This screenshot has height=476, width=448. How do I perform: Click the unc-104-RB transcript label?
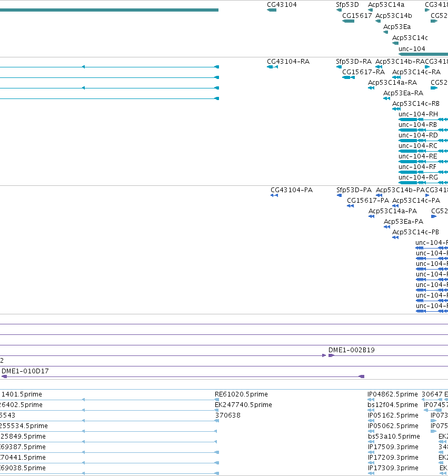point(417,125)
